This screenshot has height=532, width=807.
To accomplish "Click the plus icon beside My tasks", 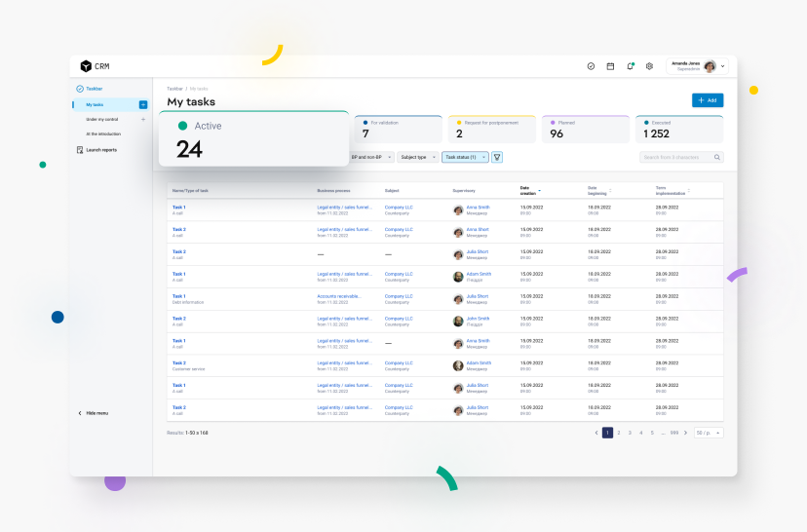I will pos(143,104).
